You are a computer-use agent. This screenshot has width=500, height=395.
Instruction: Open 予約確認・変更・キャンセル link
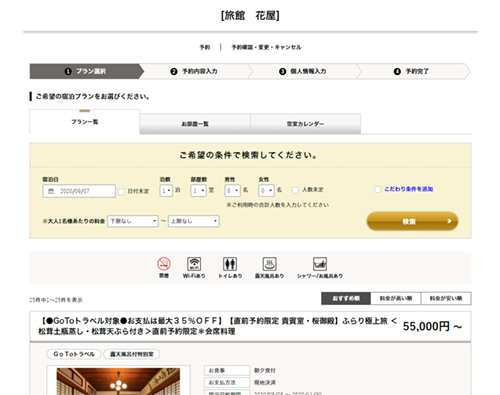click(x=266, y=47)
